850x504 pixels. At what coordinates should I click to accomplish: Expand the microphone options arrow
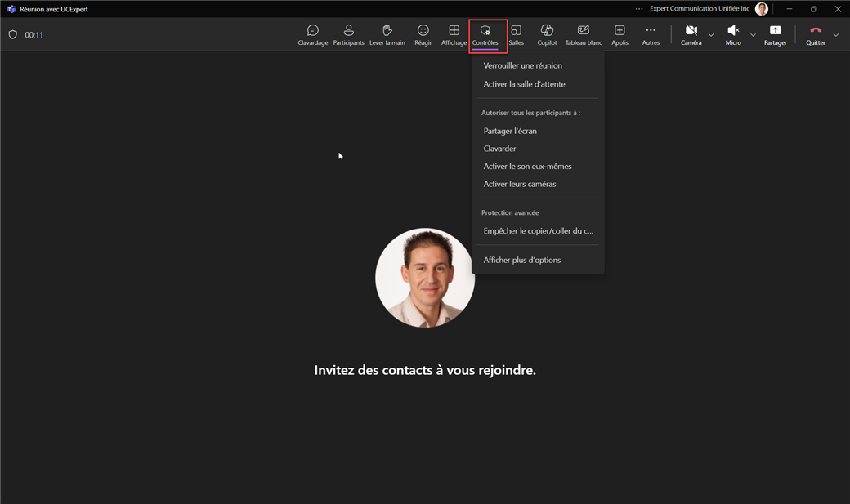753,35
